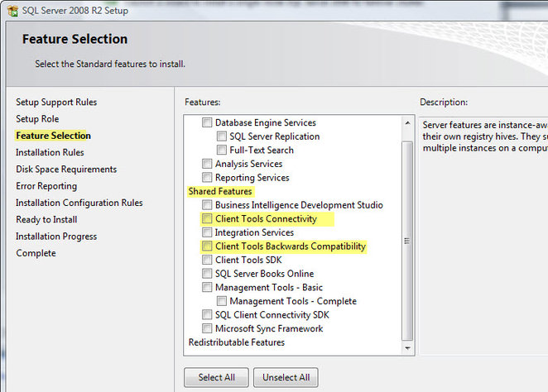Select the Setup Support Rules step

pyautogui.click(x=56, y=103)
